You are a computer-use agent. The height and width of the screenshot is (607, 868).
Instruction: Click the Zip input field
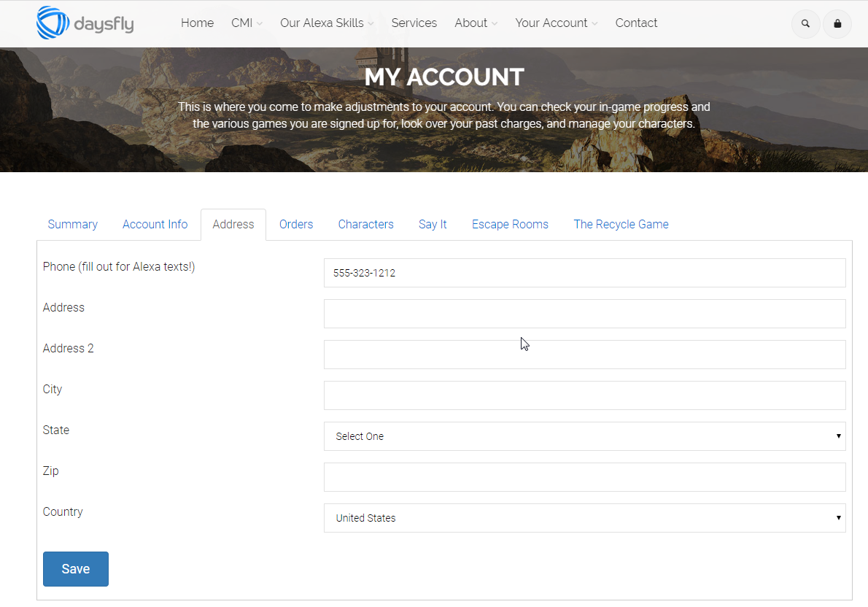[584, 477]
